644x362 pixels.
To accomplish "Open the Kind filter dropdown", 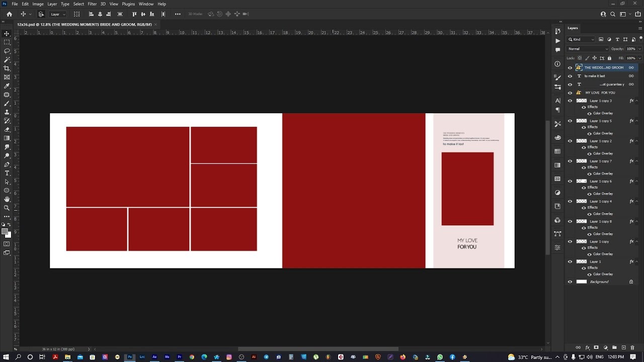I will 582,39.
